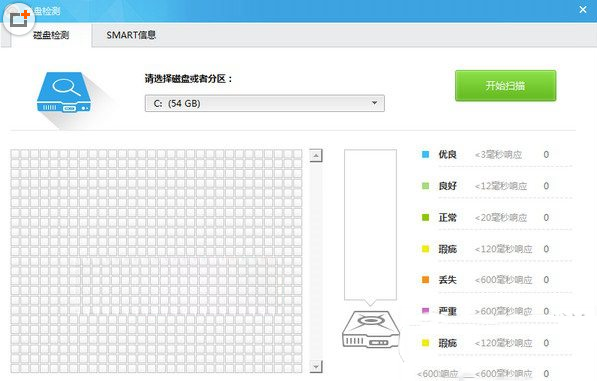The width and height of the screenshot is (597, 381).
Task: Click the 优良 legend label
Action: [x=447, y=154]
